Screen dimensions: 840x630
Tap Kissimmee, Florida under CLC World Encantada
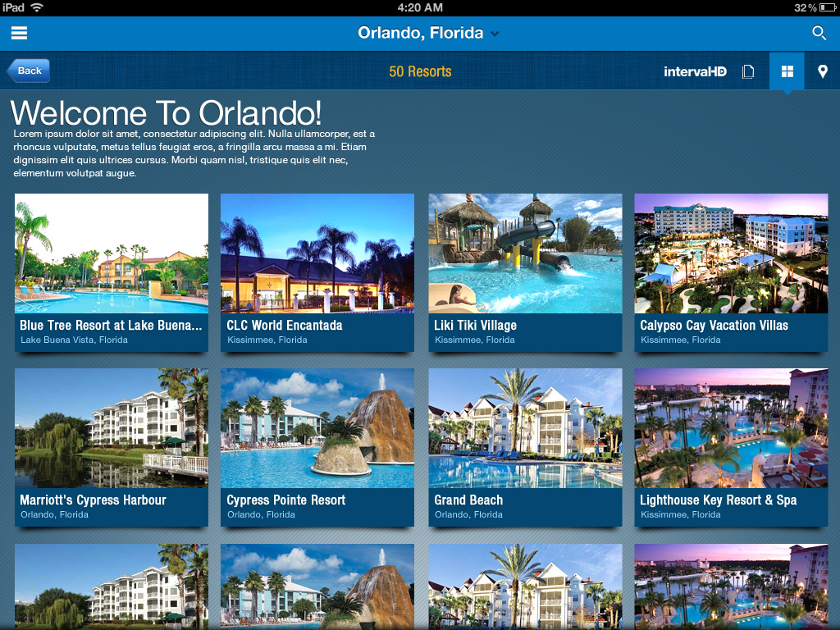pos(267,340)
